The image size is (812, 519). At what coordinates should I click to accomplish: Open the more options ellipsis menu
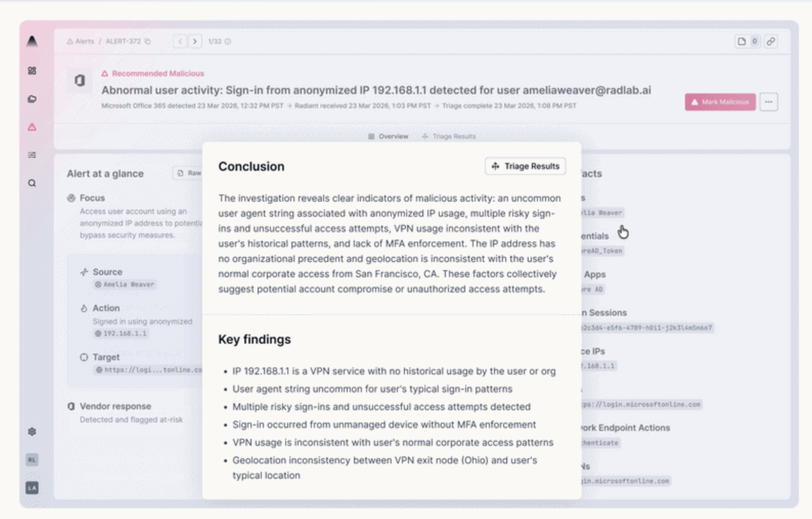coord(769,102)
